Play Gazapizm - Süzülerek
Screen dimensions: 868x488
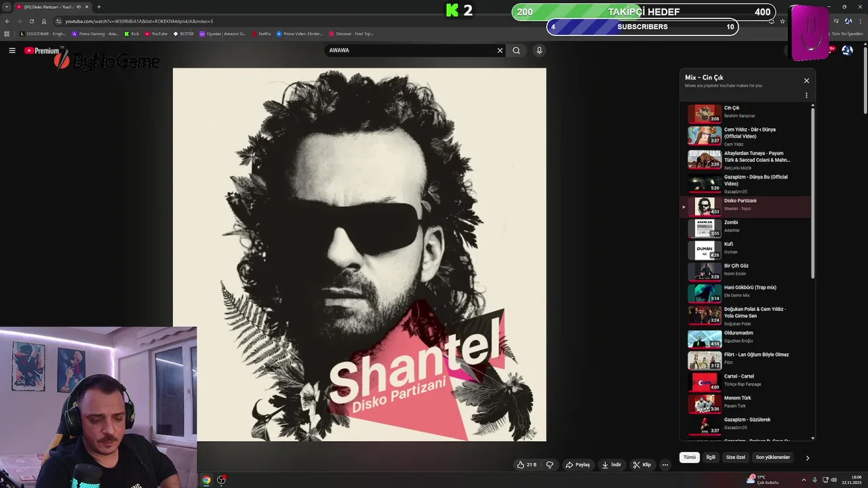pos(746,425)
